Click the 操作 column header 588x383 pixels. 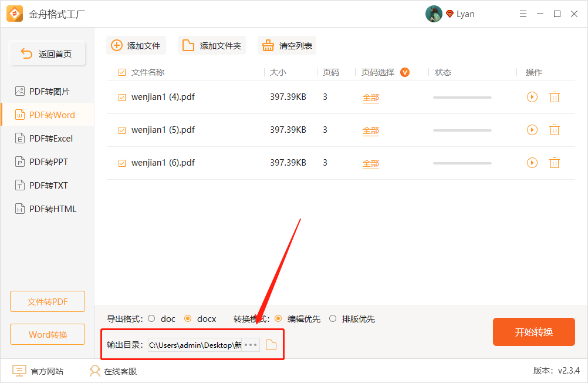[533, 72]
